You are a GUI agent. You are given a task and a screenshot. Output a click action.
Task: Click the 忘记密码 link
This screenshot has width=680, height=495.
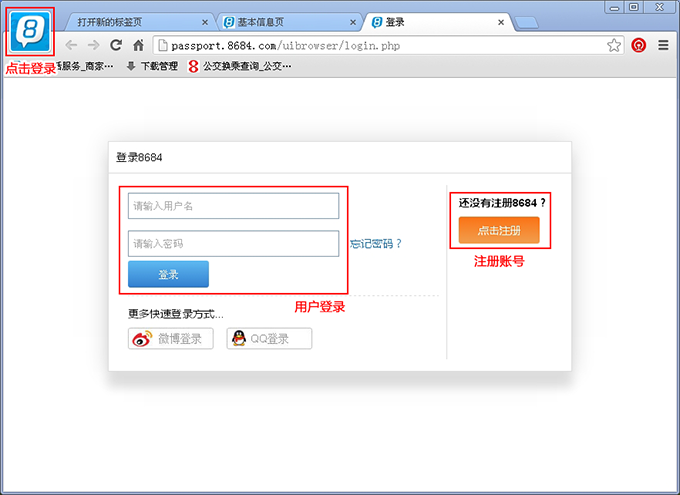coord(376,243)
